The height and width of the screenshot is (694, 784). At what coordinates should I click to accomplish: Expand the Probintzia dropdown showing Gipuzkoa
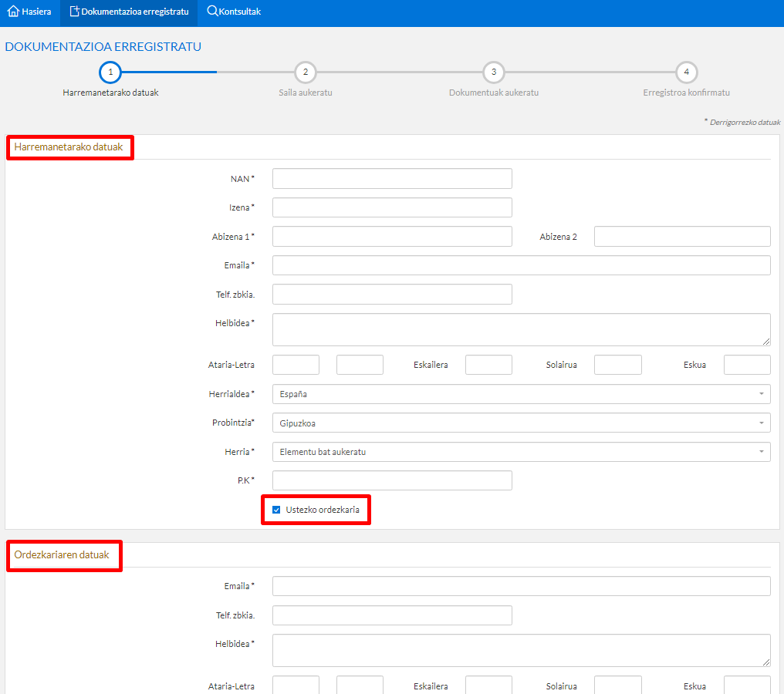[x=521, y=423]
